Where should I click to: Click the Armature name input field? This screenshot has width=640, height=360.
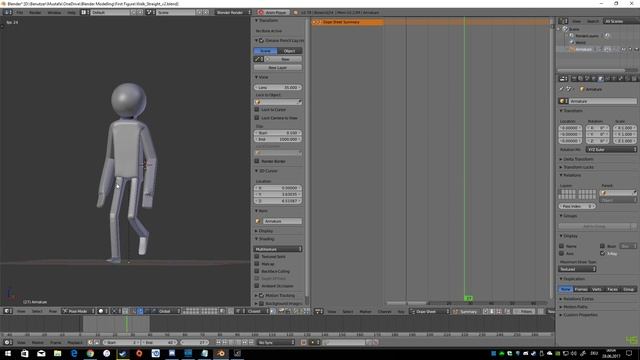click(x=602, y=101)
